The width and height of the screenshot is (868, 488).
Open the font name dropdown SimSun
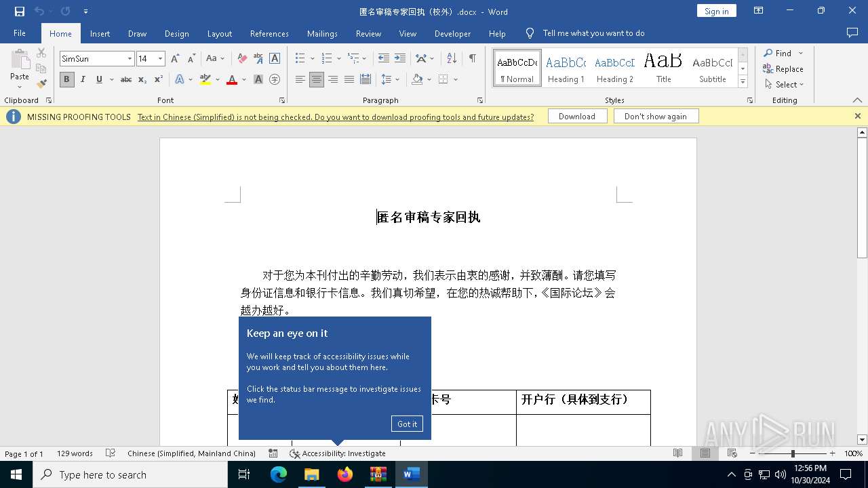click(x=130, y=59)
